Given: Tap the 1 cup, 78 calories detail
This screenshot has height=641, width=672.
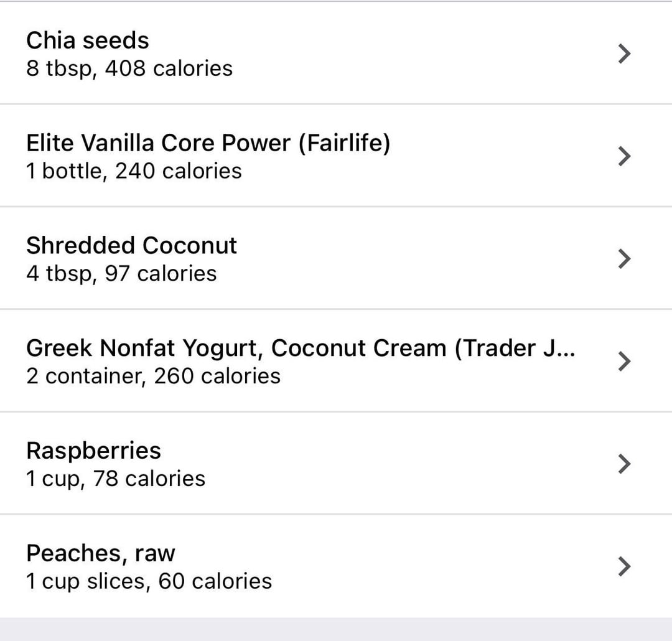Looking at the screenshot, I should point(116,479).
